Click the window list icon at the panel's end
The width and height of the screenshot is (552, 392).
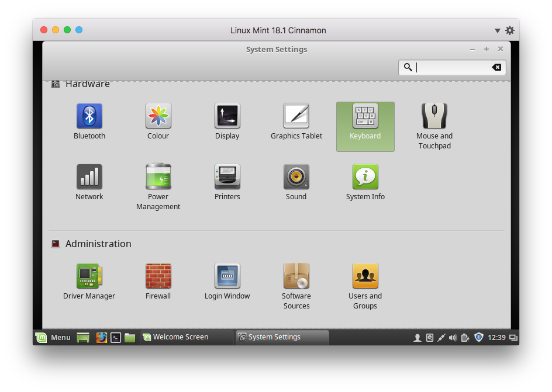click(x=513, y=338)
